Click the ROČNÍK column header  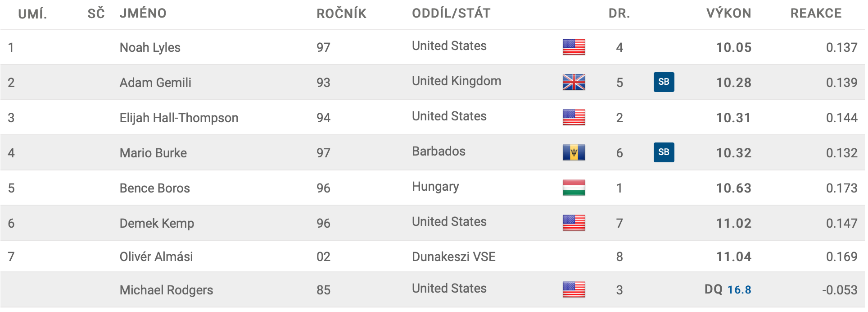click(x=341, y=13)
